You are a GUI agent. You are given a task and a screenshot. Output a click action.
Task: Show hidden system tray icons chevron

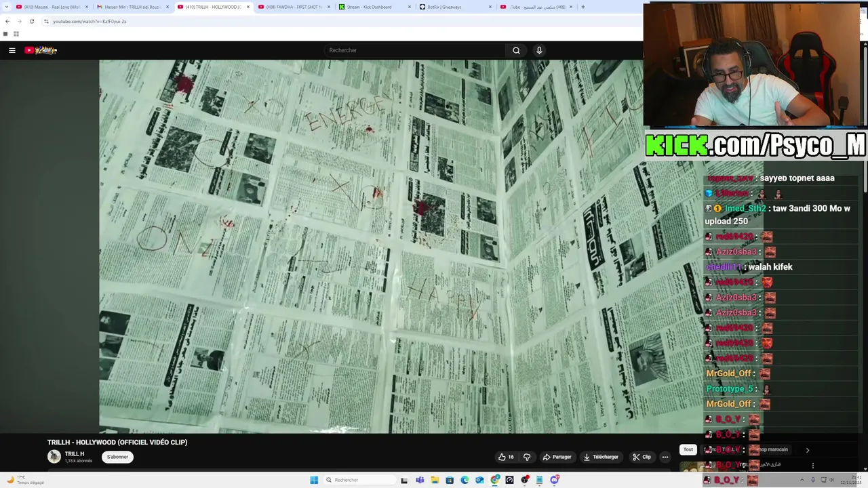pos(802,480)
